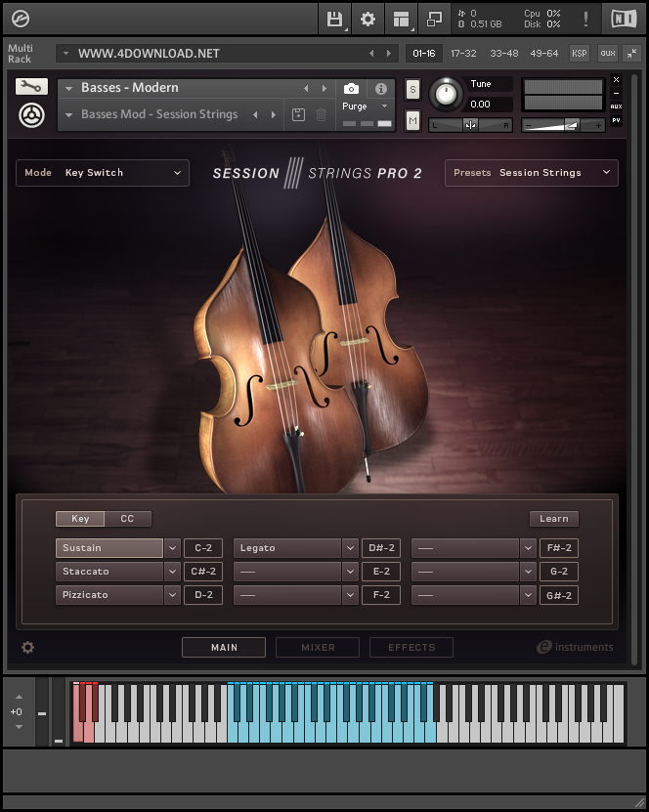Collapse rack with minimize arrows icon
The width and height of the screenshot is (649, 812).
(x=632, y=53)
